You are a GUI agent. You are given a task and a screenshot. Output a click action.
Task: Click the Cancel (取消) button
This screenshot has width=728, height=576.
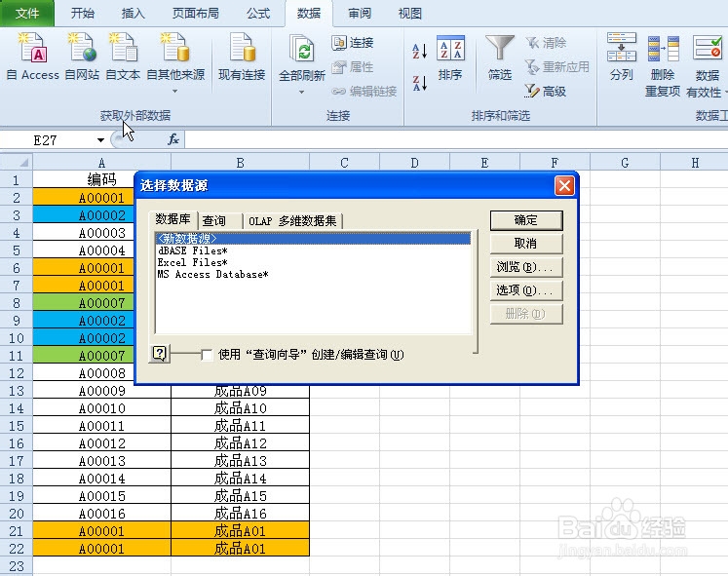tap(526, 244)
